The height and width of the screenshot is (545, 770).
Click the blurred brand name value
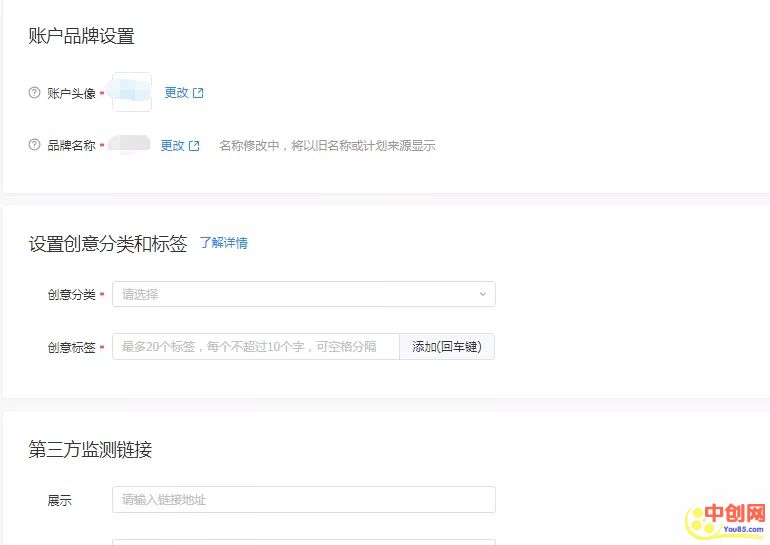(x=129, y=145)
